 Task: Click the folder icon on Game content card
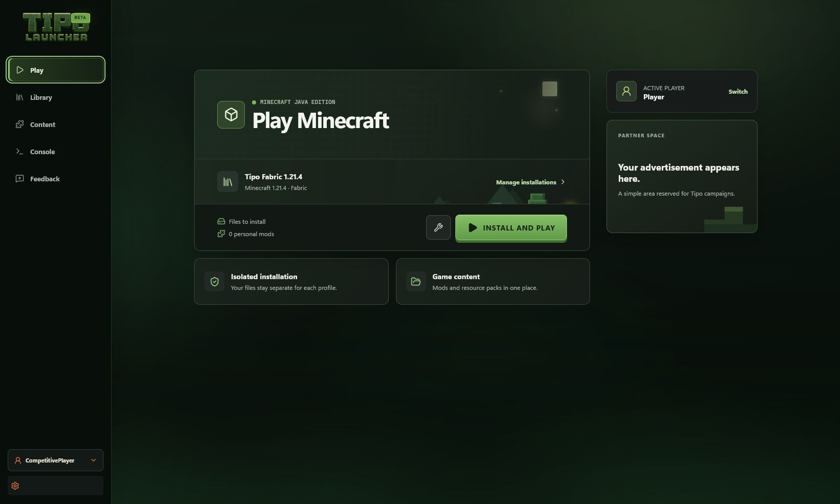416,281
